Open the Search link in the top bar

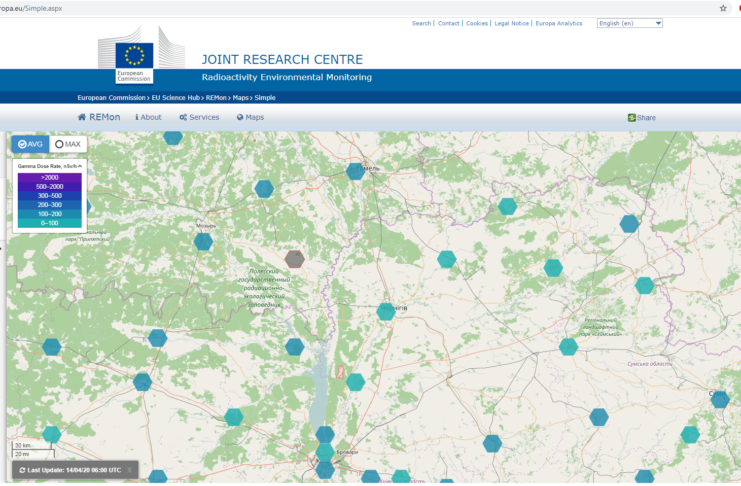point(421,23)
